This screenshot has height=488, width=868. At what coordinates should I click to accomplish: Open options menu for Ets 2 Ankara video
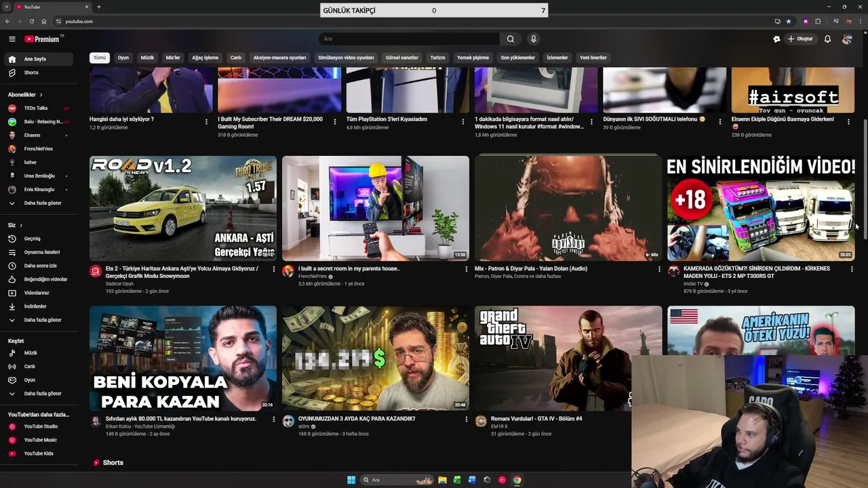point(274,269)
